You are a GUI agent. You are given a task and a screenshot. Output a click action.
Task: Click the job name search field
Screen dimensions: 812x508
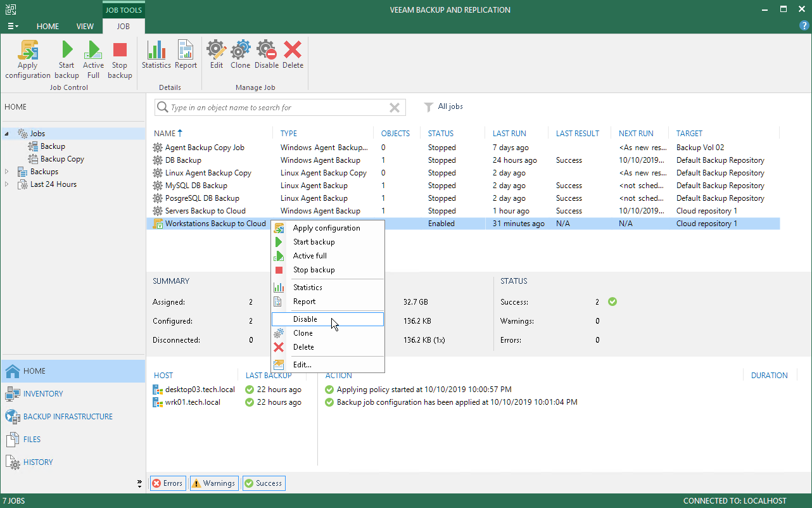pos(276,108)
